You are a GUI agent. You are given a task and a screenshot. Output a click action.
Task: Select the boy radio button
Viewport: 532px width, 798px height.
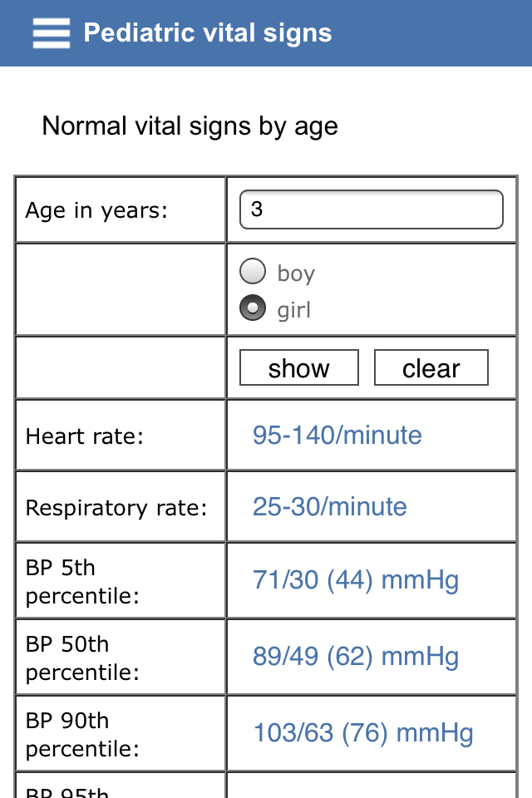pos(253,271)
